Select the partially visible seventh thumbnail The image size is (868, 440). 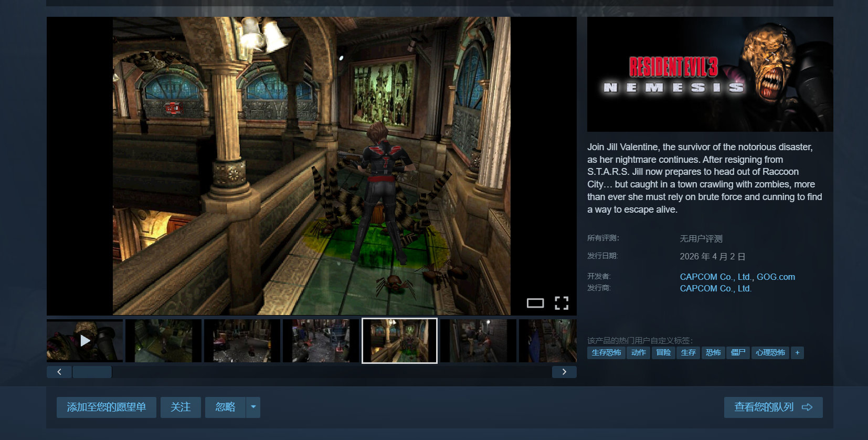548,340
